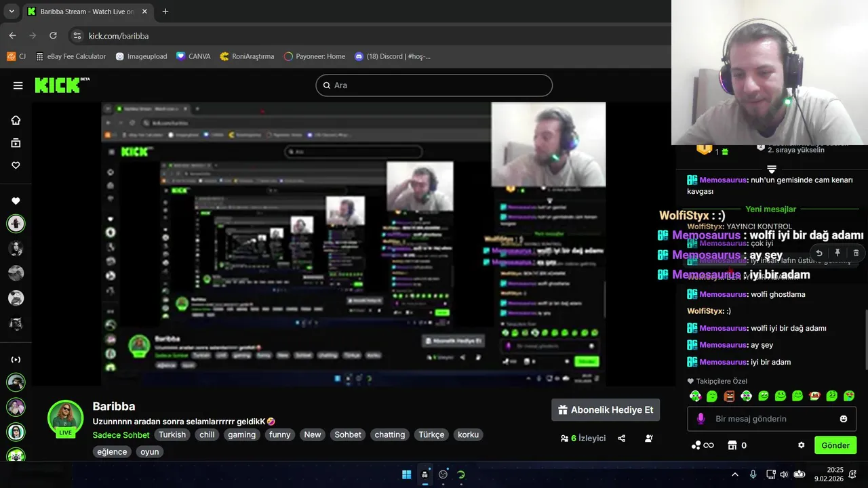Click the follow user icon
868x488 pixels.
coord(649,439)
